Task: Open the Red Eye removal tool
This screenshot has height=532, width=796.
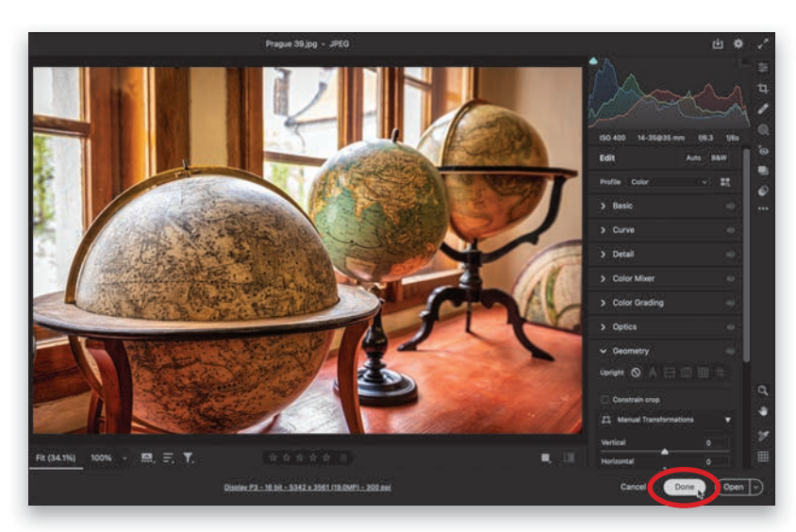Action: [x=762, y=150]
